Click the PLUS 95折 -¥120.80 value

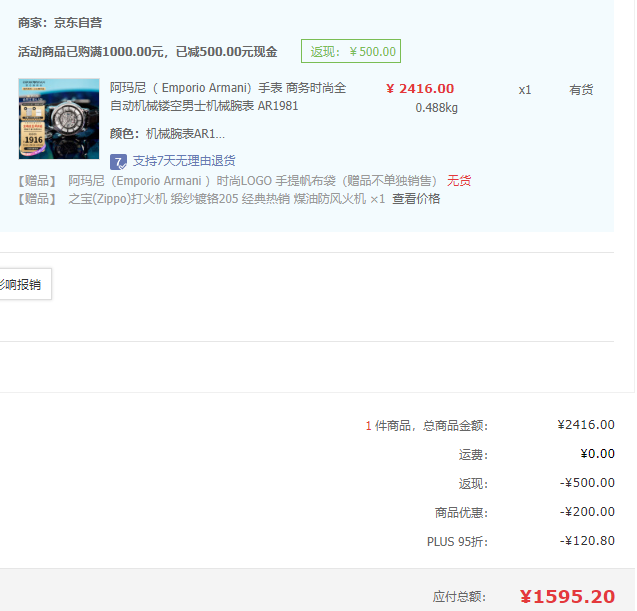pyautogui.click(x=587, y=541)
